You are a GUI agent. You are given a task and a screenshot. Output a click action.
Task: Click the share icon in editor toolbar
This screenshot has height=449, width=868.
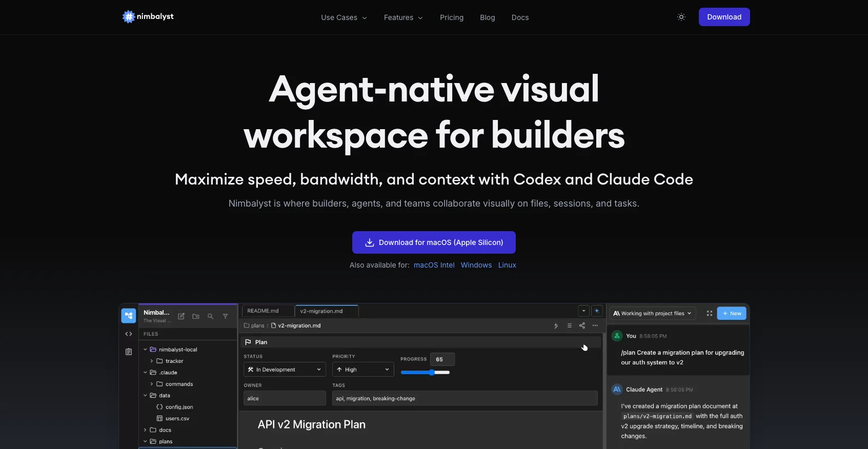click(x=582, y=325)
